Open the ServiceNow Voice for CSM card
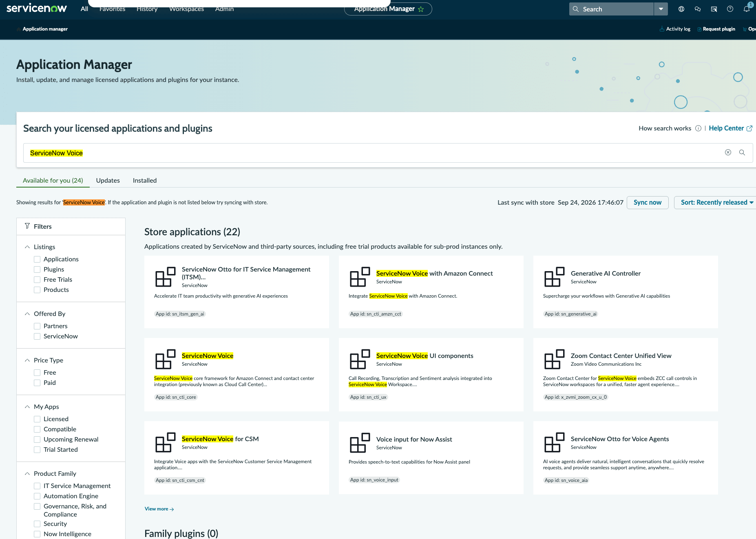Screen dimensions: 756x539 coord(237,458)
